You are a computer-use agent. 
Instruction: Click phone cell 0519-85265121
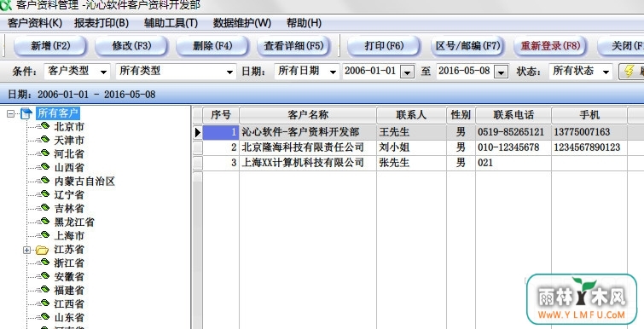513,132
